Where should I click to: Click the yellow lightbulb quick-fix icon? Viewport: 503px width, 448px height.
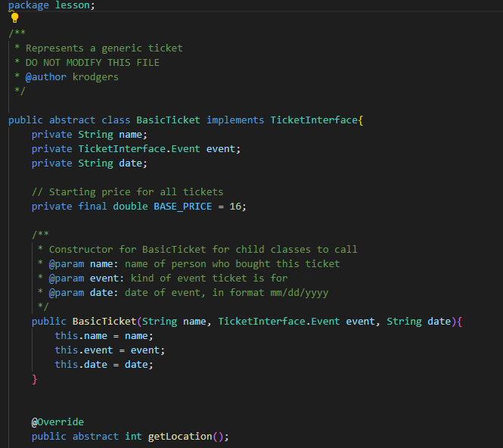pyautogui.click(x=15, y=18)
